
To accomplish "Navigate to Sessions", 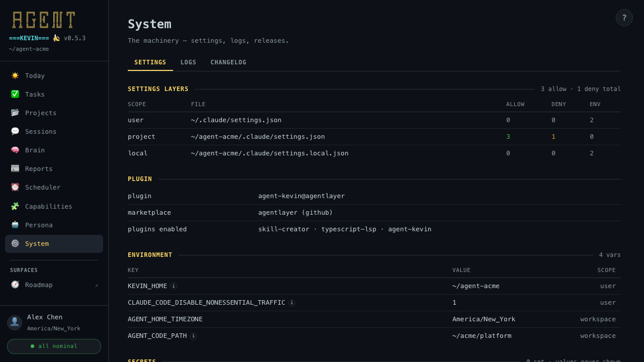I will pyautogui.click(x=54, y=131).
